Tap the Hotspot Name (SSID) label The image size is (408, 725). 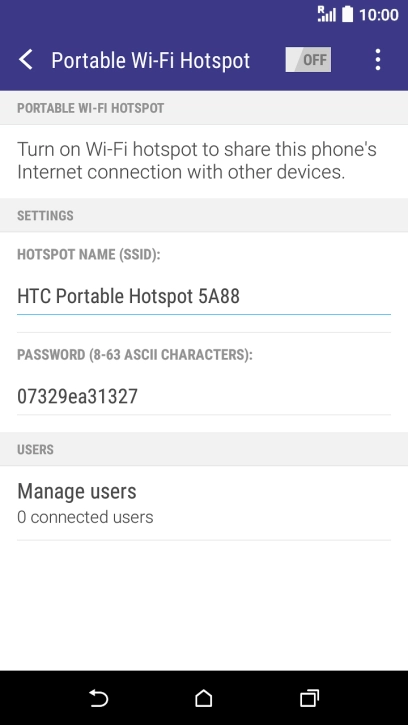pyautogui.click(x=89, y=255)
